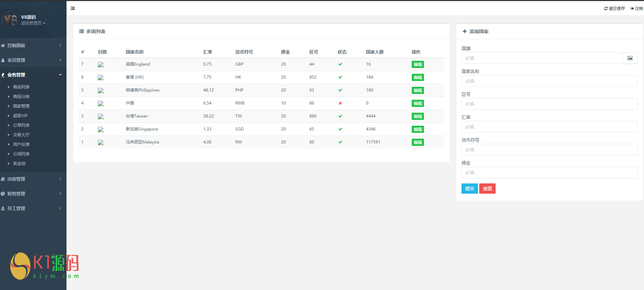Focus the 国家名称 input field
The width and height of the screenshot is (644, 290).
(x=550, y=81)
